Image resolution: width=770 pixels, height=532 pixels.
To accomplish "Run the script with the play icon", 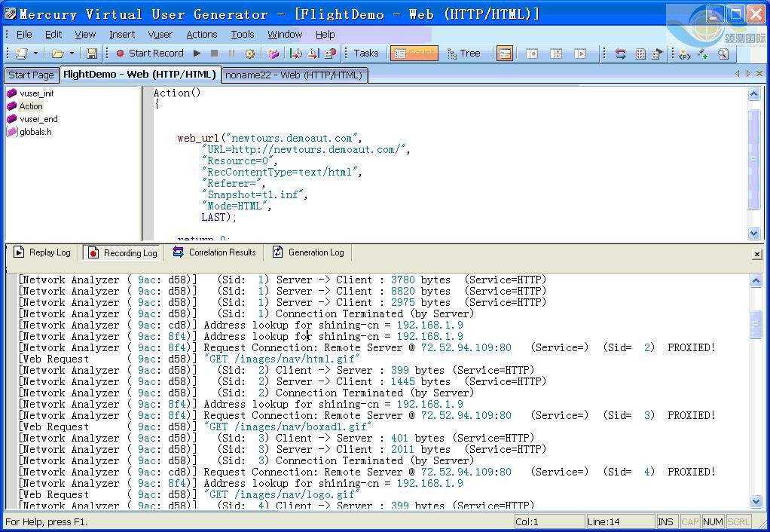I will click(x=197, y=53).
